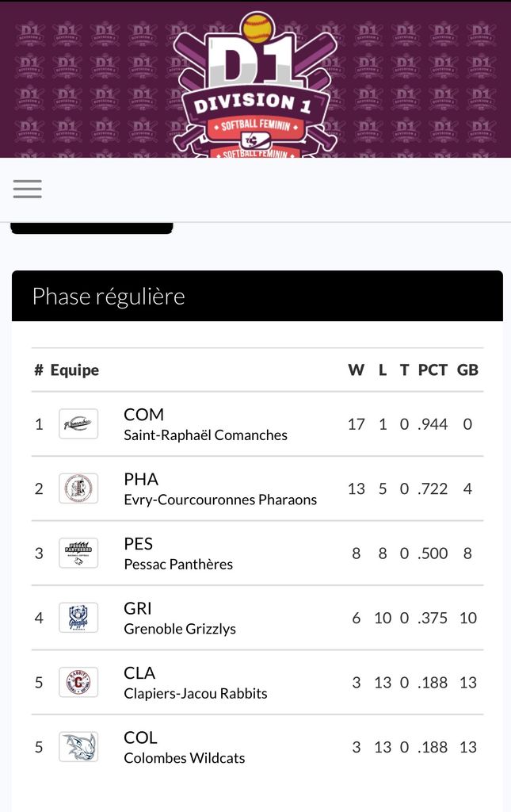511x812 pixels.
Task: Open the Pessac Panthères team page
Action: point(178,564)
